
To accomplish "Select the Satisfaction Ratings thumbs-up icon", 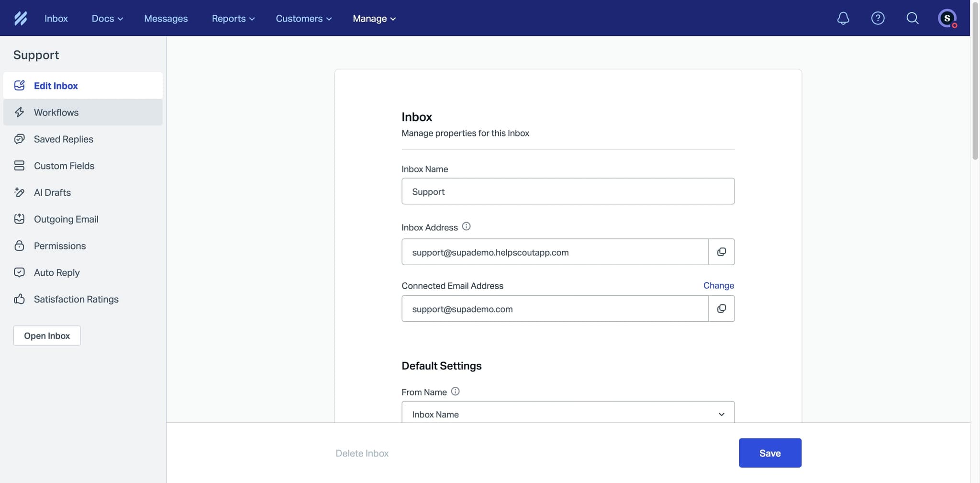I will (19, 299).
